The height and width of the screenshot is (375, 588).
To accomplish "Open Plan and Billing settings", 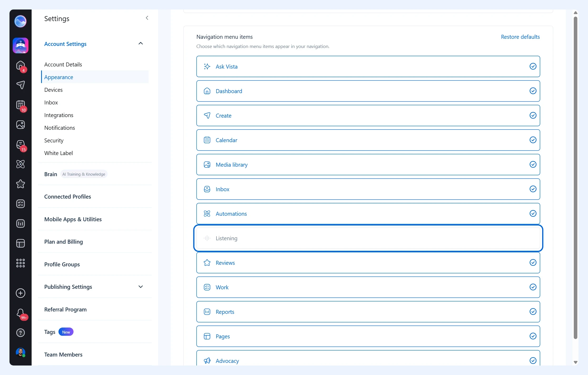I will pos(63,242).
